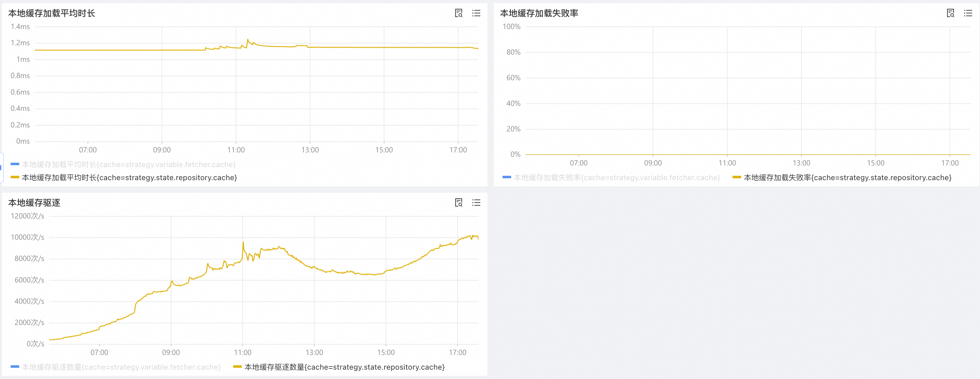
Task: Expand the left sidebar using the blue arrow handle
Action: tap(2, 166)
